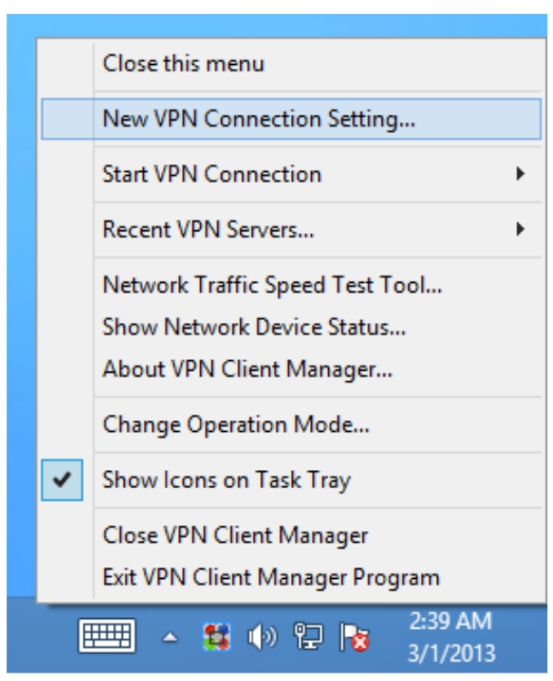Click the Recent VPN Servers entry
The height and width of the screenshot is (681, 553).
point(291,229)
